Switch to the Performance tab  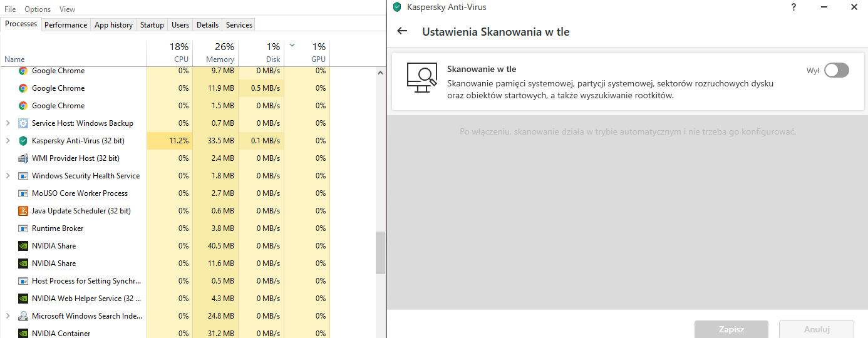tap(66, 25)
